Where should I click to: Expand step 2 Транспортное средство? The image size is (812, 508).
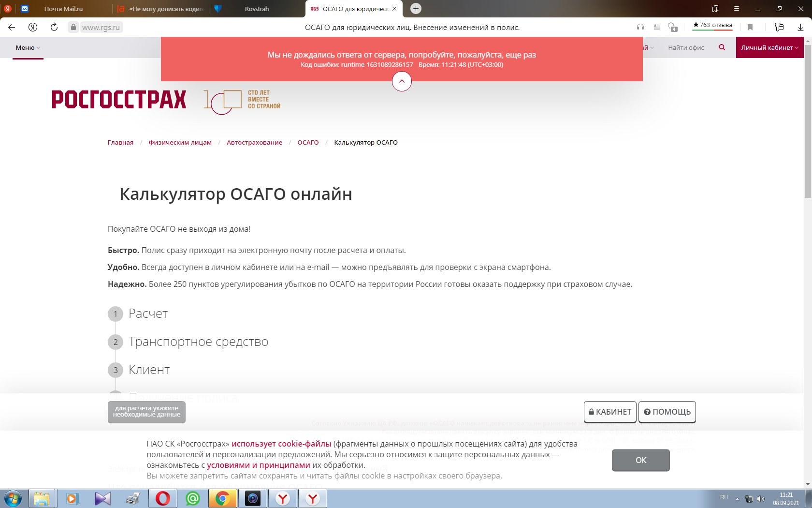[x=188, y=342]
